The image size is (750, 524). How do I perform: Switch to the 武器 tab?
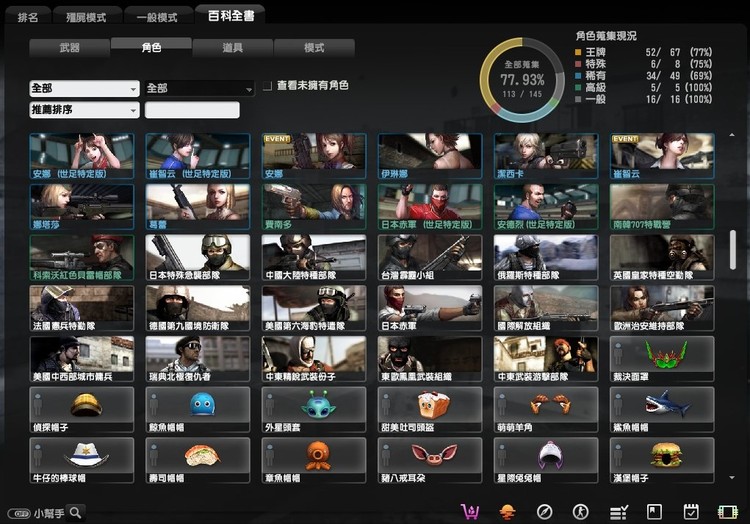pyautogui.click(x=69, y=47)
